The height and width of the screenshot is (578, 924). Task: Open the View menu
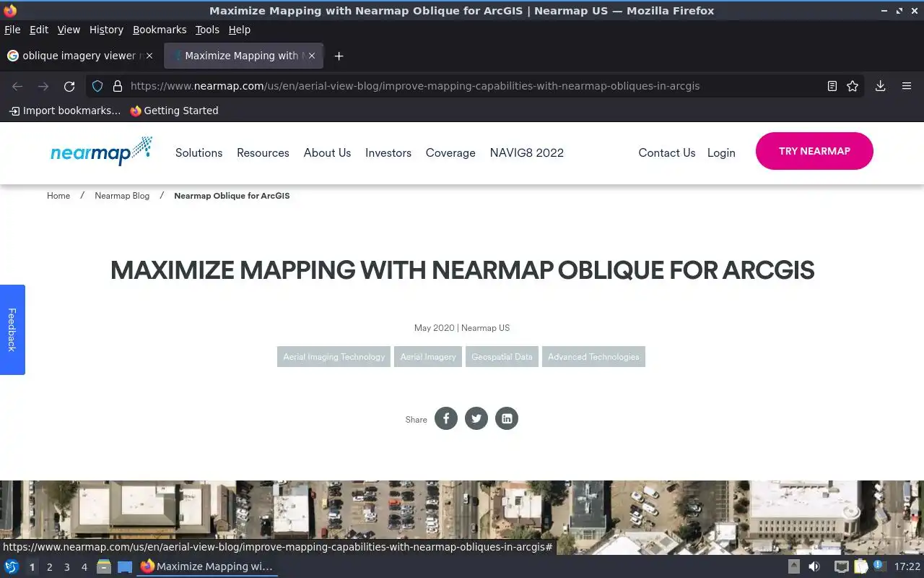click(x=69, y=30)
